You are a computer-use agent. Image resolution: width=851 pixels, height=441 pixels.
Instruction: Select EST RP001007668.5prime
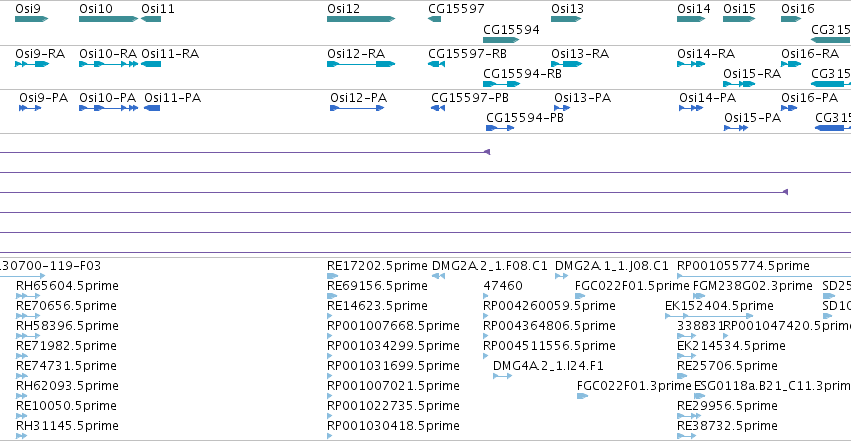(x=393, y=325)
